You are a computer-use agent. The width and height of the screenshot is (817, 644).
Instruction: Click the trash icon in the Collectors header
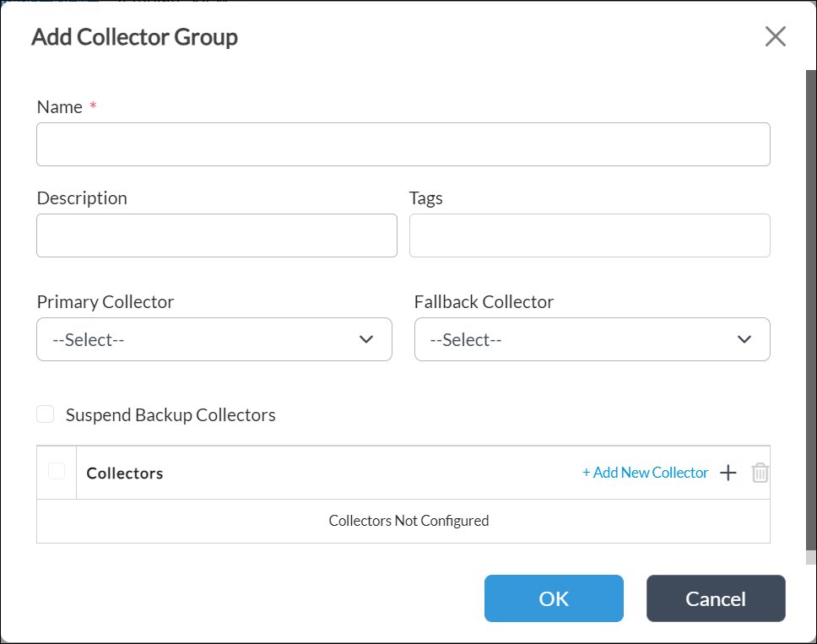point(760,473)
